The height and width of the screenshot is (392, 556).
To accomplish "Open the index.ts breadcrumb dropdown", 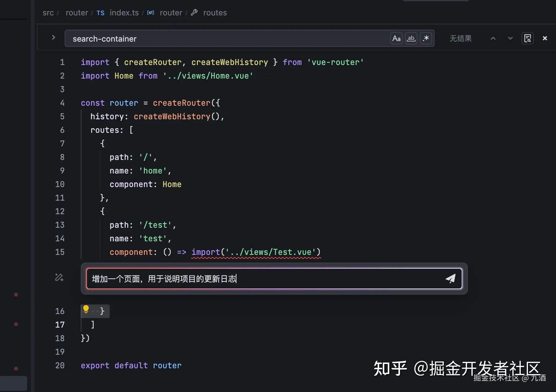I will pyautogui.click(x=124, y=13).
